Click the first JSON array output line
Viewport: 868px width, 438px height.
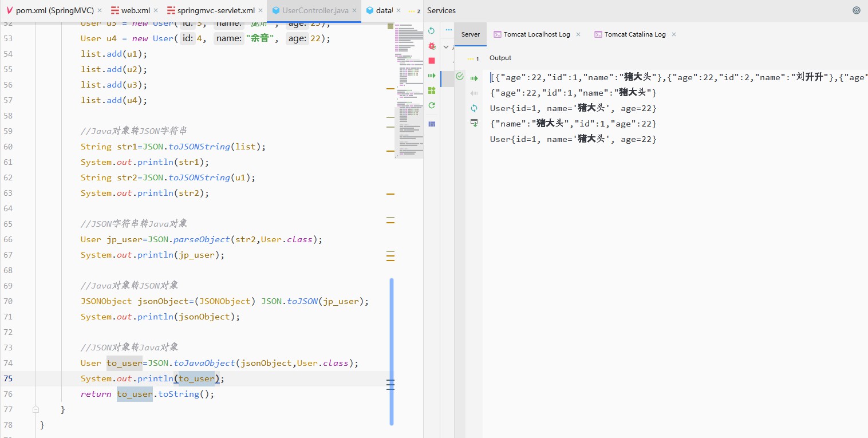point(678,77)
